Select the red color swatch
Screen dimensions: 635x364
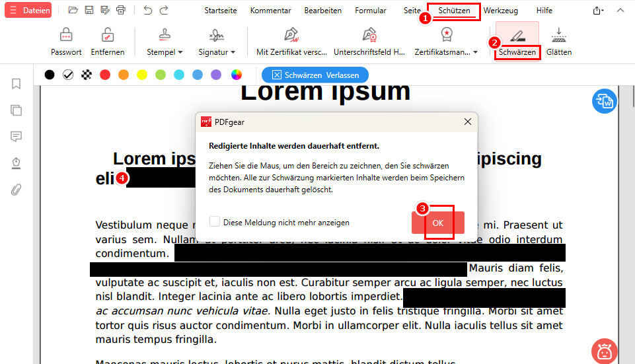point(105,75)
